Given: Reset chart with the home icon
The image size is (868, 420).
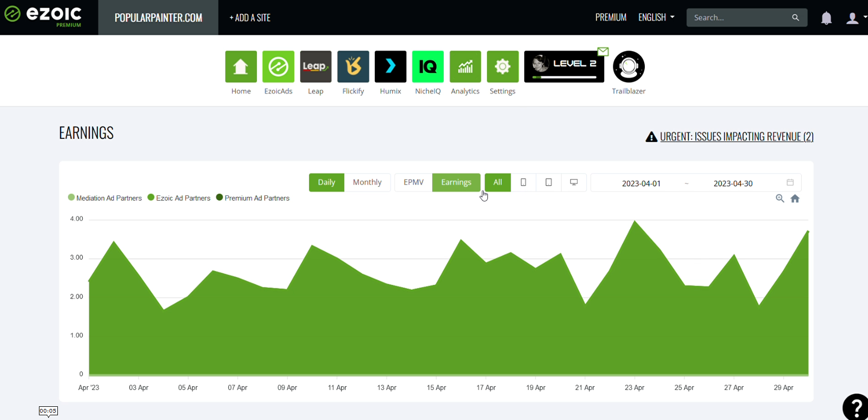Looking at the screenshot, I should [x=795, y=198].
